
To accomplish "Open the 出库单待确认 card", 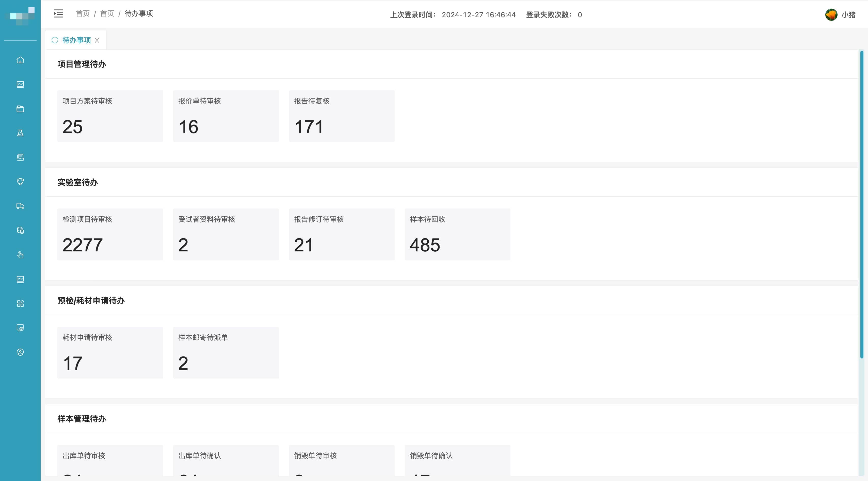I will [226, 460].
